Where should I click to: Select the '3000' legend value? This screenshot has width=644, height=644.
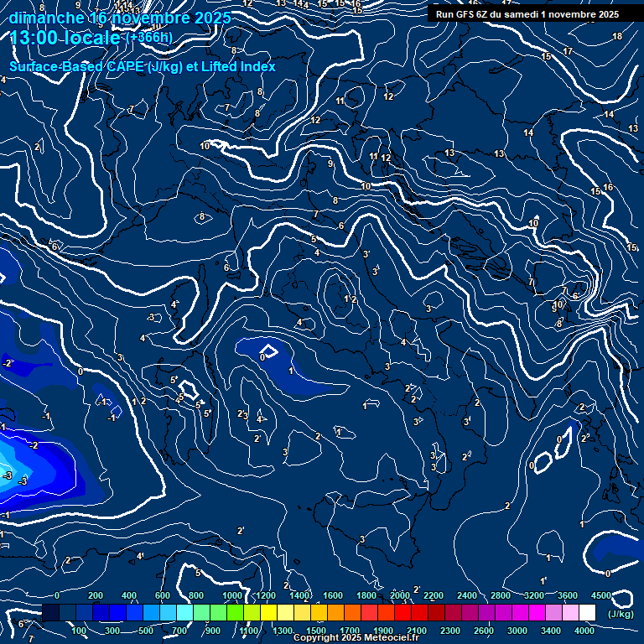click(517, 631)
